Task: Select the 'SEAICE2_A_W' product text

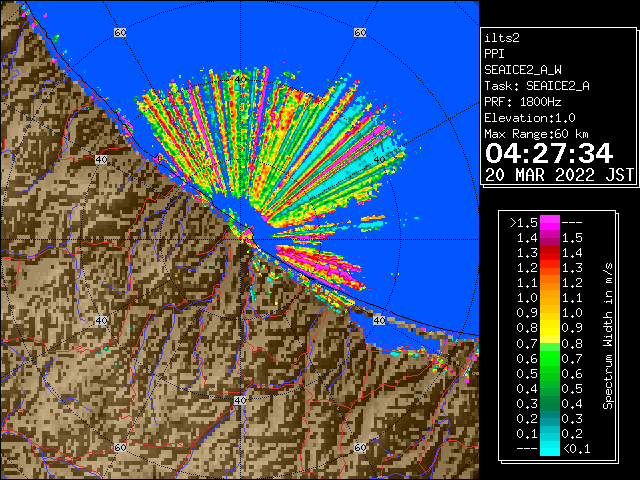Action: click(523, 70)
